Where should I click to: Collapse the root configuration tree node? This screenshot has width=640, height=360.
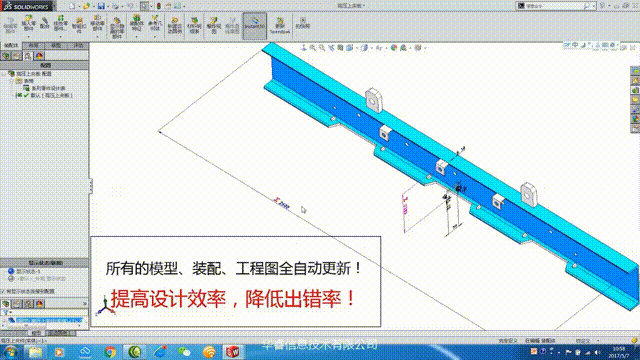(4, 74)
